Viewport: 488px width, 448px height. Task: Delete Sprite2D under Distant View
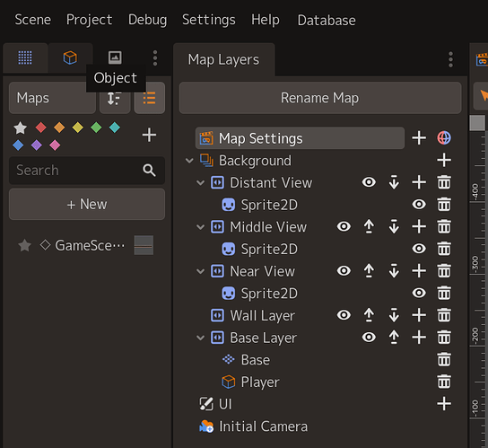(444, 205)
